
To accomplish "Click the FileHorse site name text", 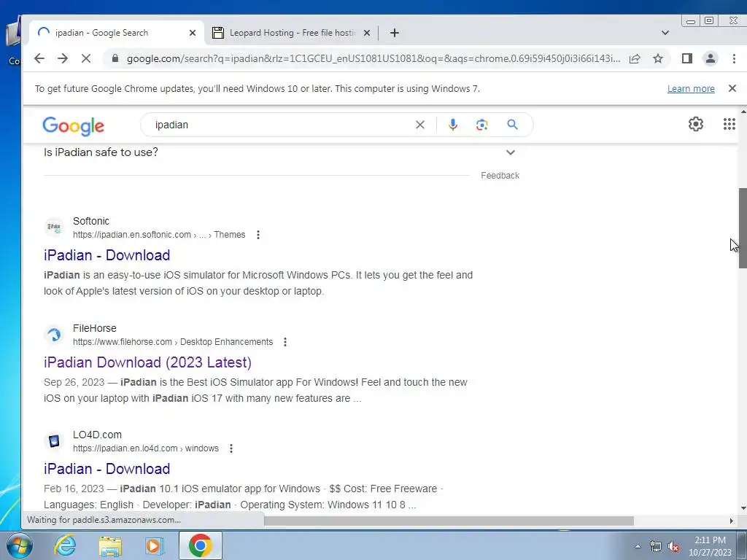I will coord(95,328).
